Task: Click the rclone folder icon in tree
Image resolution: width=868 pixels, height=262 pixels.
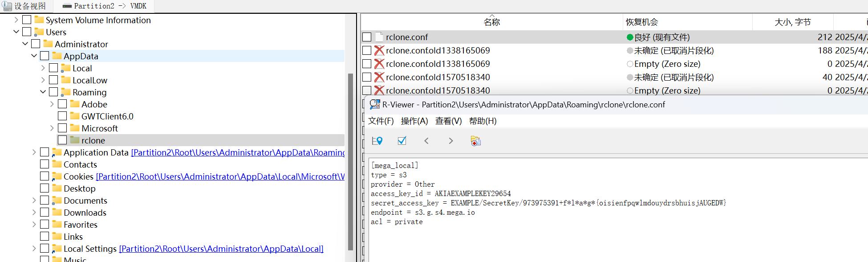Action: tap(75, 140)
